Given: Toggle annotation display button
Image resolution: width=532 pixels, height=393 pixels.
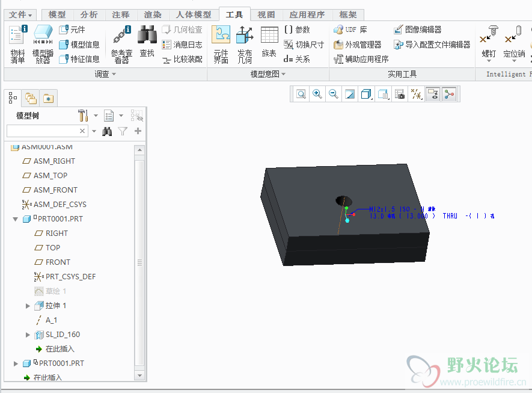Looking at the screenshot, I should click(x=433, y=94).
